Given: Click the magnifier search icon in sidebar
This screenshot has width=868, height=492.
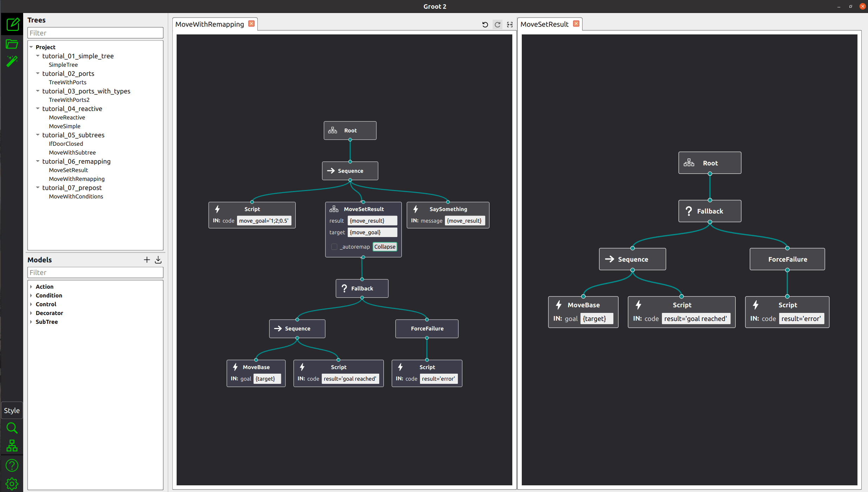Looking at the screenshot, I should point(12,428).
